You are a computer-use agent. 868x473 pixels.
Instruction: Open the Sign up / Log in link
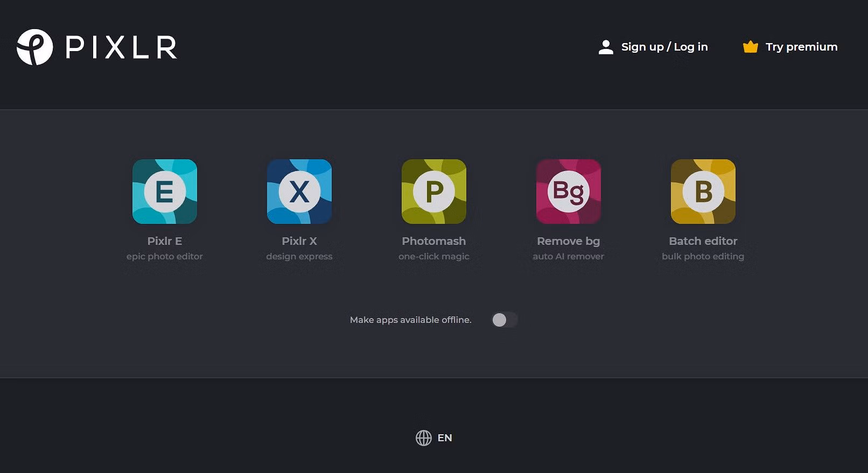[664, 47]
